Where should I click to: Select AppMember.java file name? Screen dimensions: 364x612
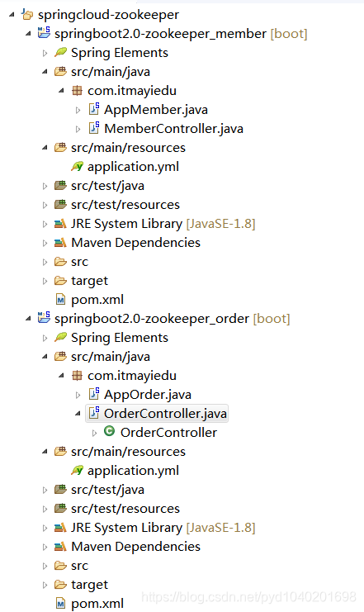156,110
